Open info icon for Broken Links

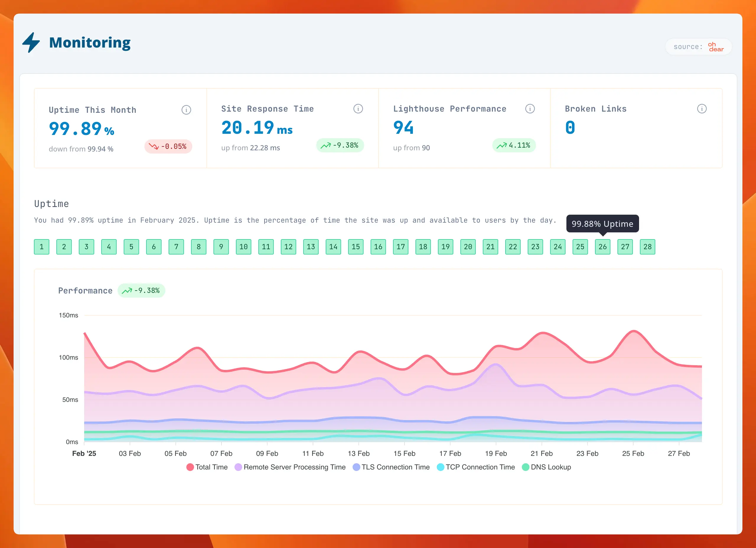702,109
